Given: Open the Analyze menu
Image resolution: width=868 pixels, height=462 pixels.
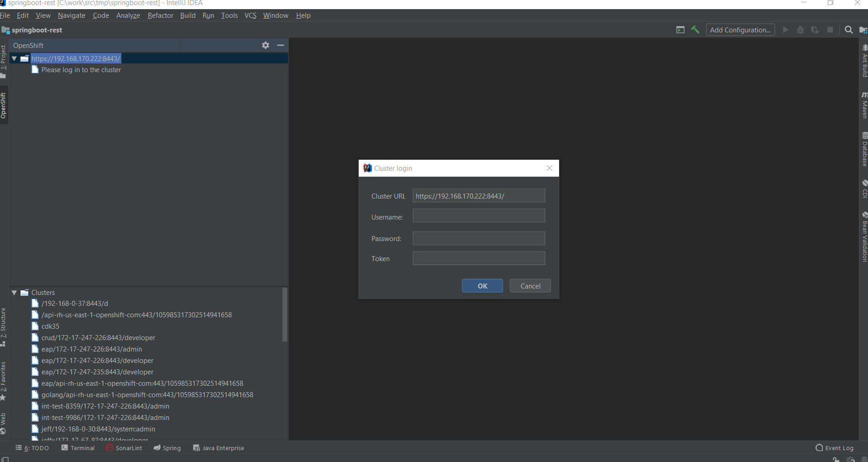Looking at the screenshot, I should point(128,15).
